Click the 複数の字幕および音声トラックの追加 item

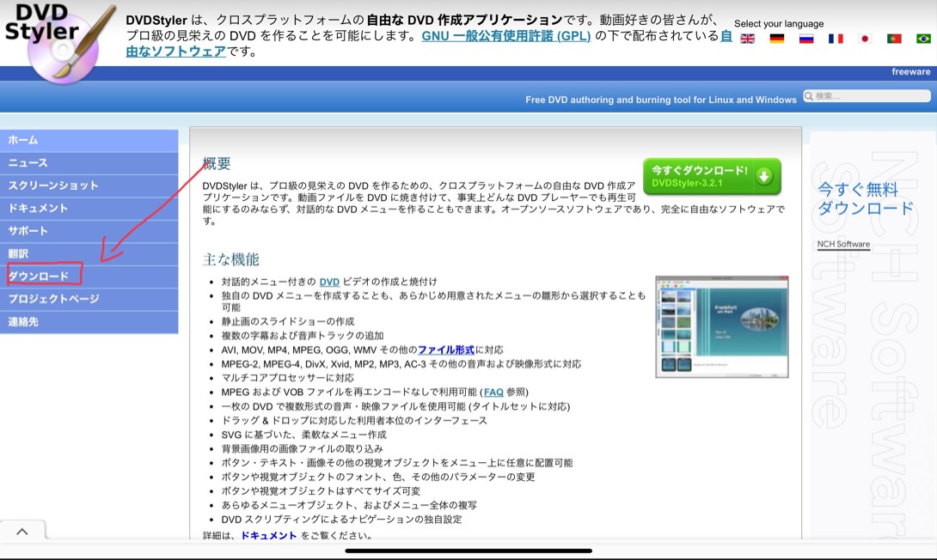(x=303, y=336)
